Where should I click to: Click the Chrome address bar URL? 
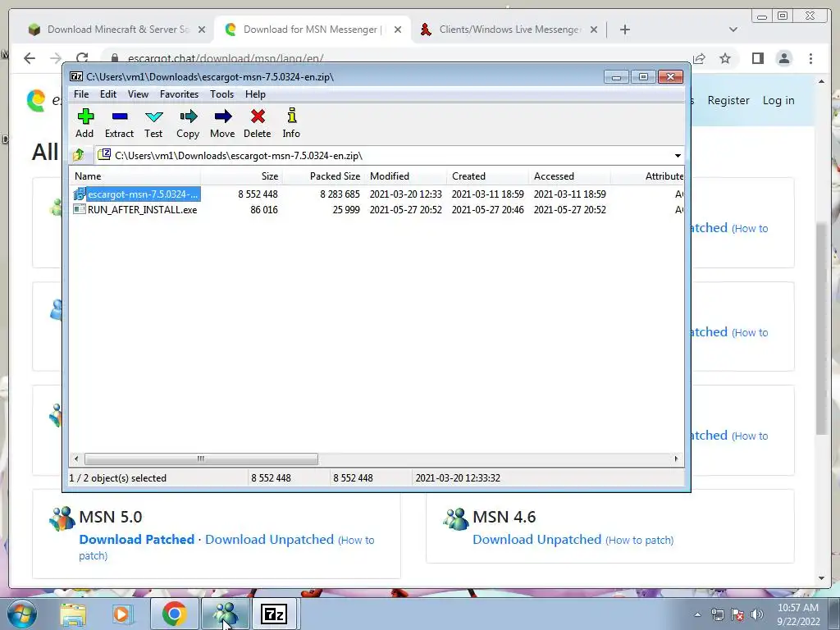(226, 58)
